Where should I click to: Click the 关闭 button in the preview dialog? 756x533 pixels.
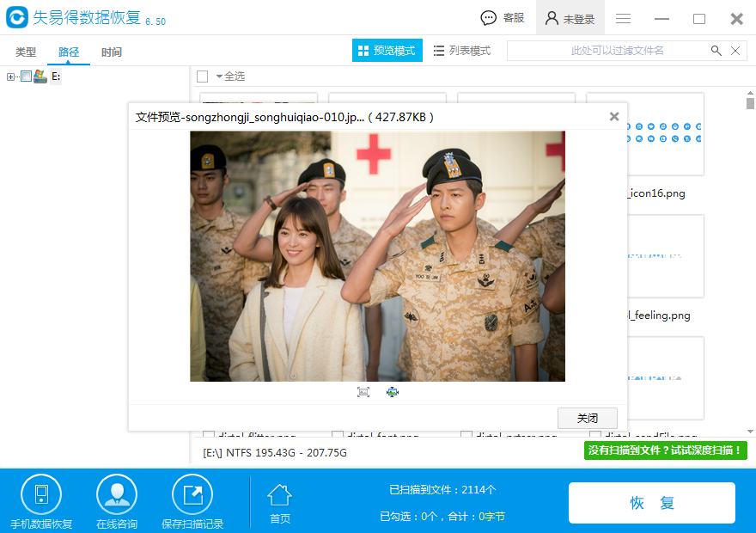588,418
